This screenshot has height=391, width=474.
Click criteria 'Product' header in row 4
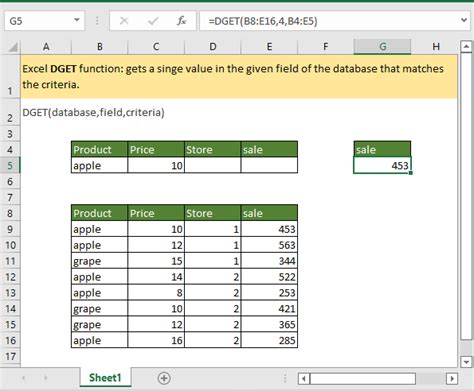99,149
